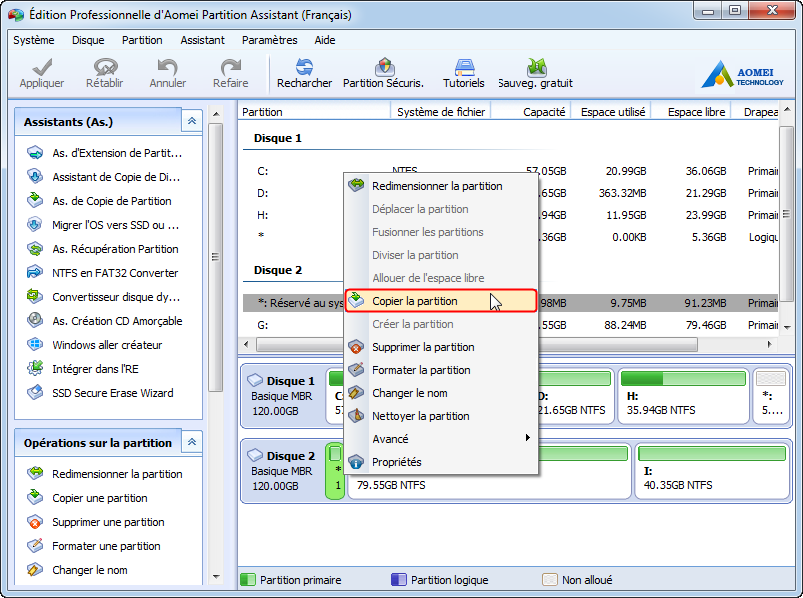Viewport: 803px width, 598px height.
Task: Click the Partition logique blue legend swatch
Action: pos(398,580)
